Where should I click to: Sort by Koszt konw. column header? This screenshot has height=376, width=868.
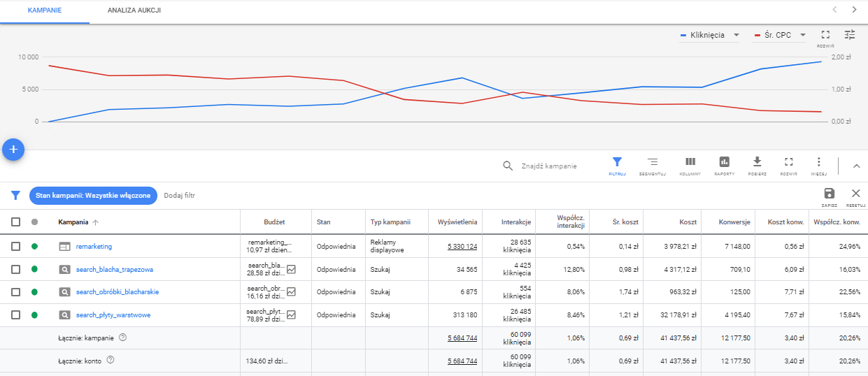[x=784, y=222]
